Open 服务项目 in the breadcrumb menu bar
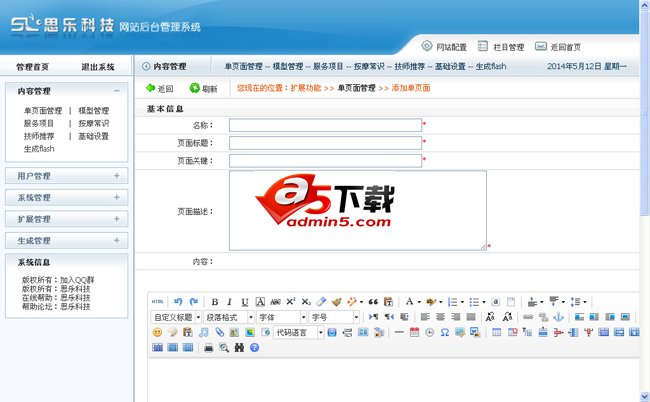This screenshot has height=402, width=650. 328,66
